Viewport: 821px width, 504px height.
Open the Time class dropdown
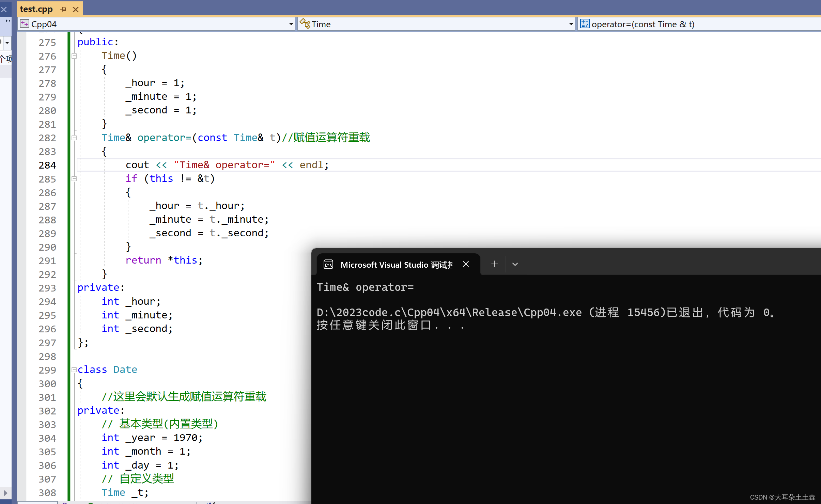[x=571, y=24]
